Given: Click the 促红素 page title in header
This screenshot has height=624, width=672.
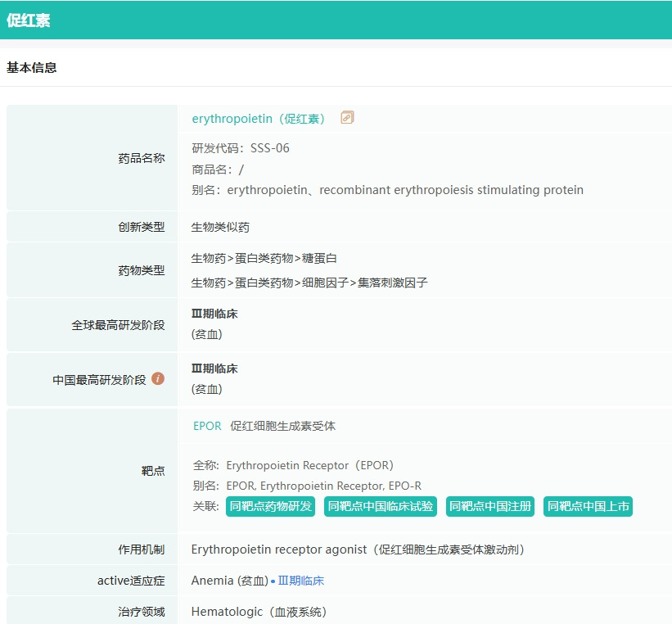Looking at the screenshot, I should (x=29, y=20).
